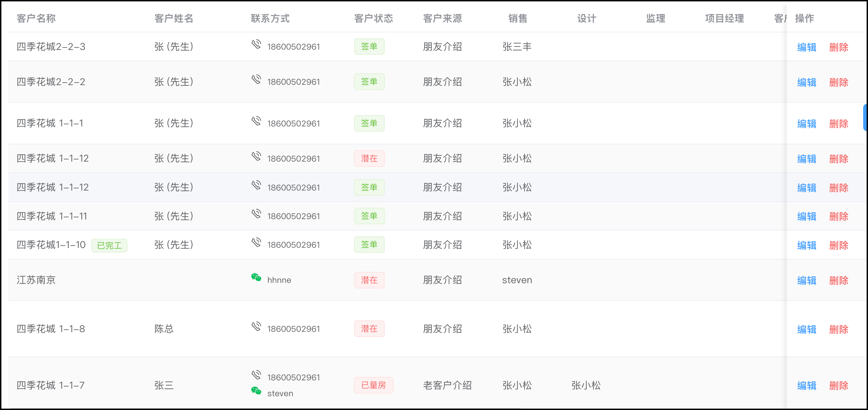Click the 项目经理 column header

pos(725,18)
